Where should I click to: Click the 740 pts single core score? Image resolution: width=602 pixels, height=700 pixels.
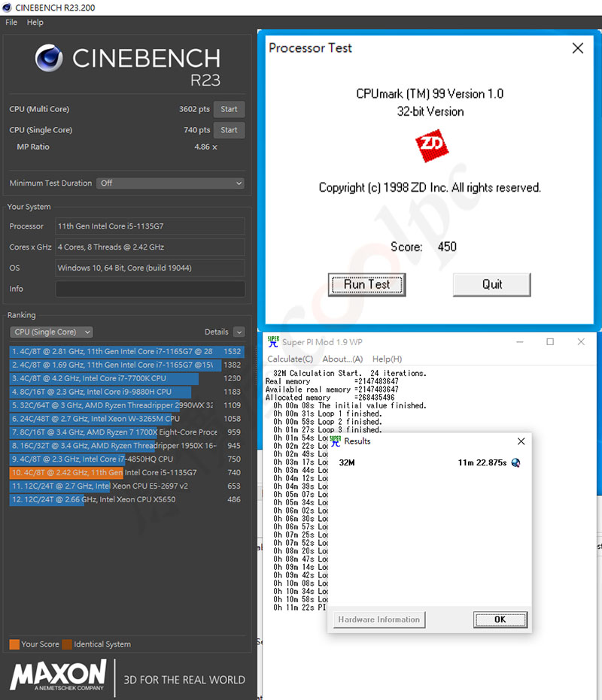(196, 130)
